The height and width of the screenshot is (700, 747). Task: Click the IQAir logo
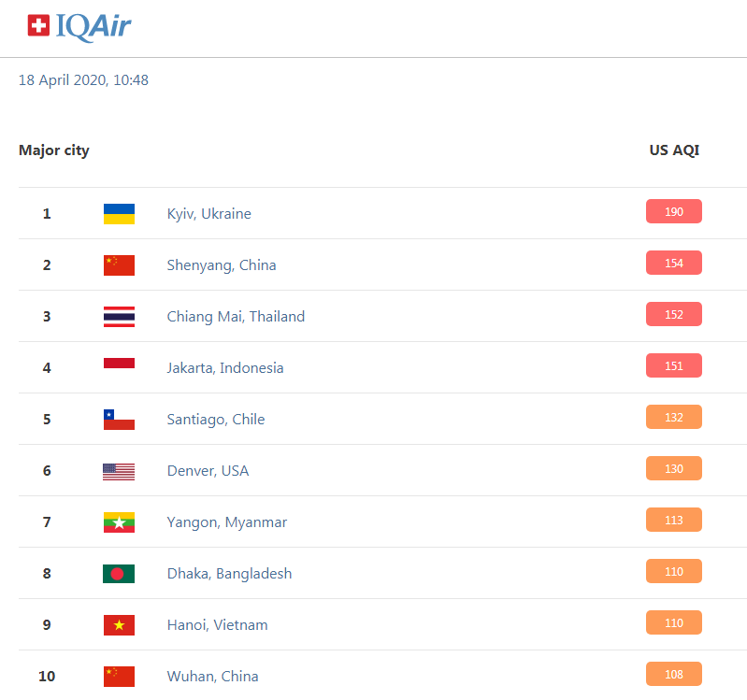pyautogui.click(x=79, y=27)
